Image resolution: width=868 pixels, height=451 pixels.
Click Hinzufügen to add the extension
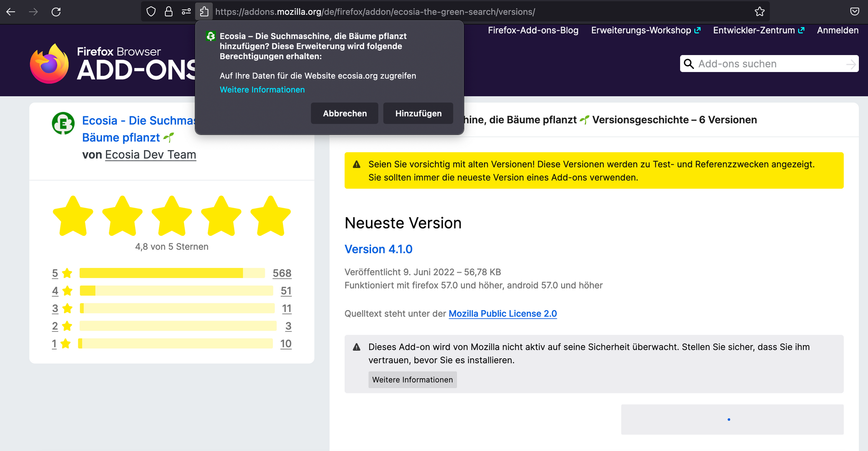[x=418, y=113]
